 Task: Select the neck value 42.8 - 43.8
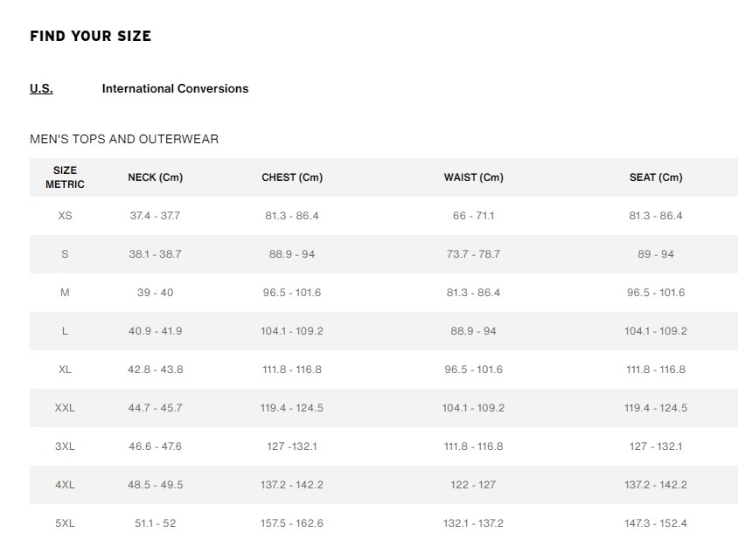[155, 370]
